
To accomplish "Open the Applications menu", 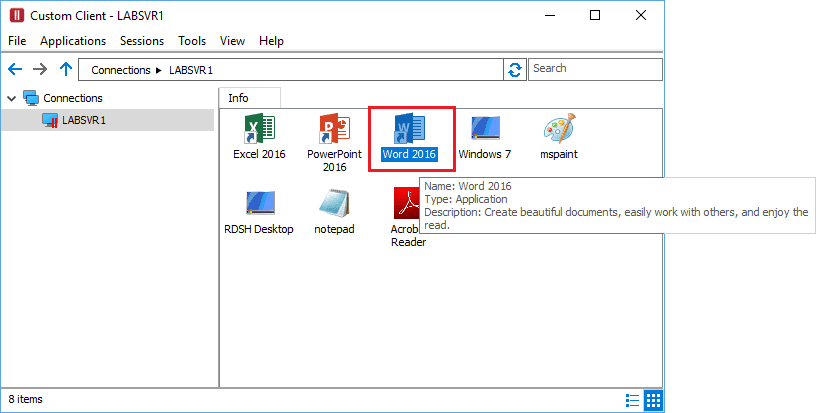I will pyautogui.click(x=73, y=41).
